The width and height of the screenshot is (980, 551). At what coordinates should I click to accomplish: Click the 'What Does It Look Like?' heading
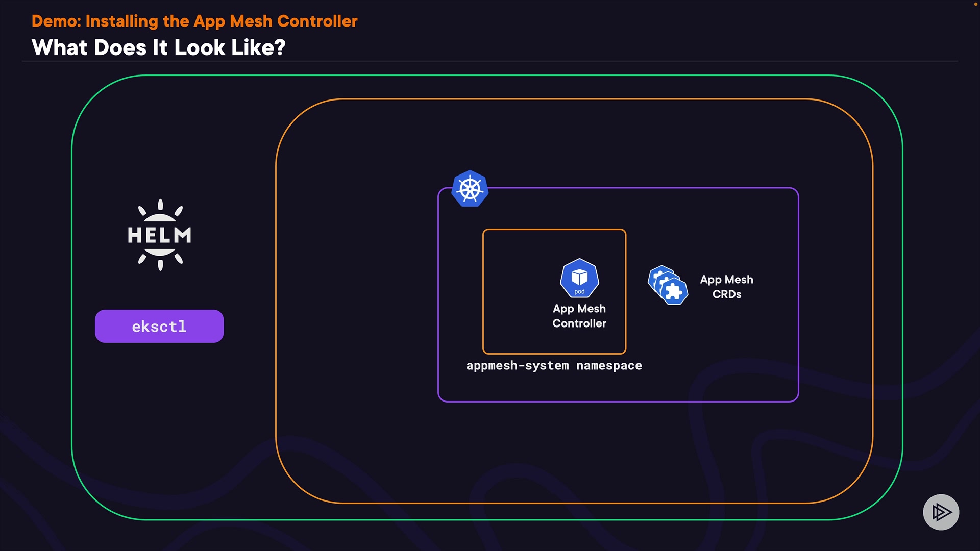coord(158,47)
